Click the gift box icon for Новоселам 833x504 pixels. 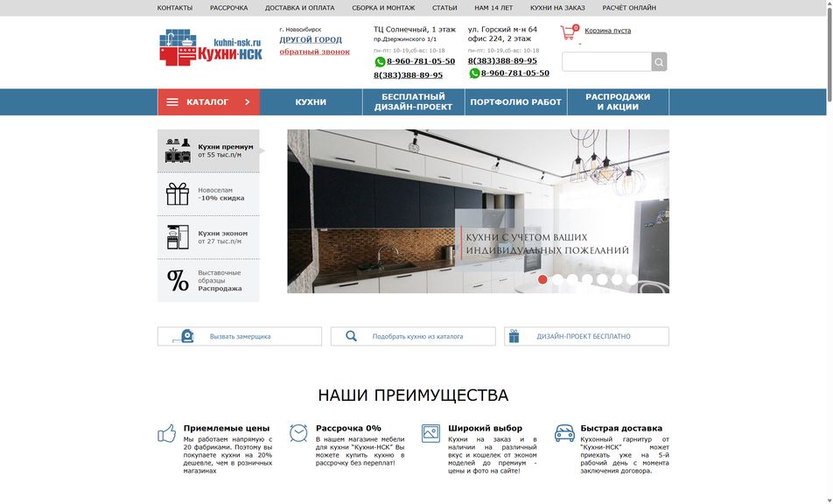[x=178, y=194]
